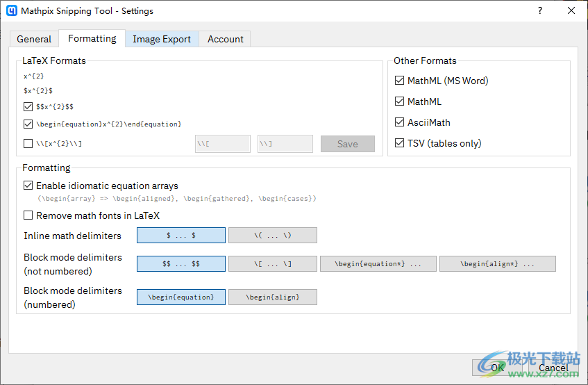Select the $ ... $ inline delimiter
Viewport: 588px width, 385px height.
tap(181, 236)
